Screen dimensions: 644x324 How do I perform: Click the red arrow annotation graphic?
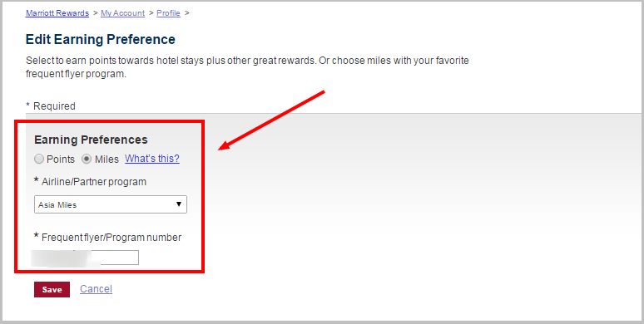click(271, 120)
